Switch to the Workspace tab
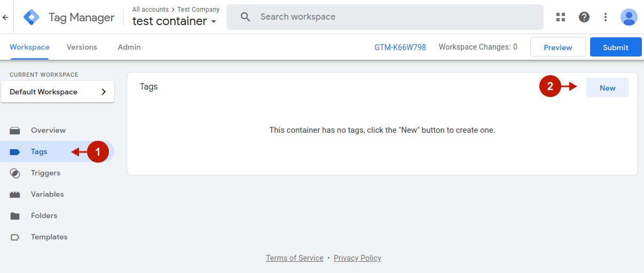The height and width of the screenshot is (273, 644). 29,47
